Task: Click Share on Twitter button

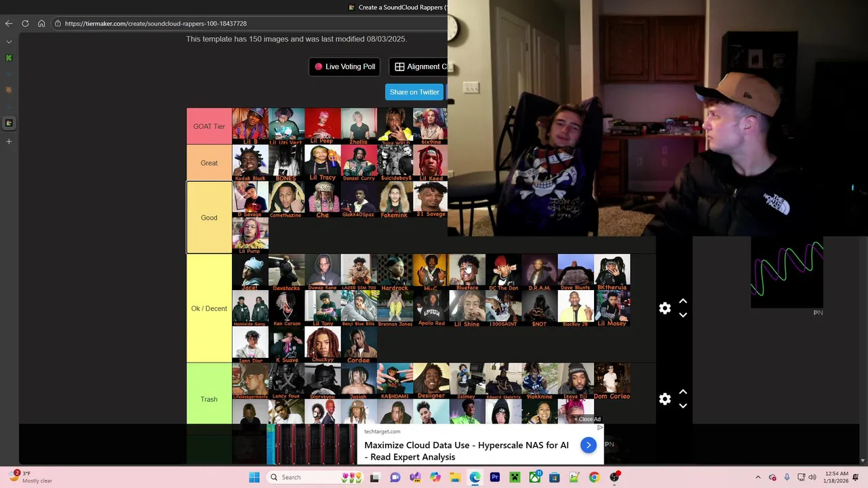Action: tap(414, 91)
